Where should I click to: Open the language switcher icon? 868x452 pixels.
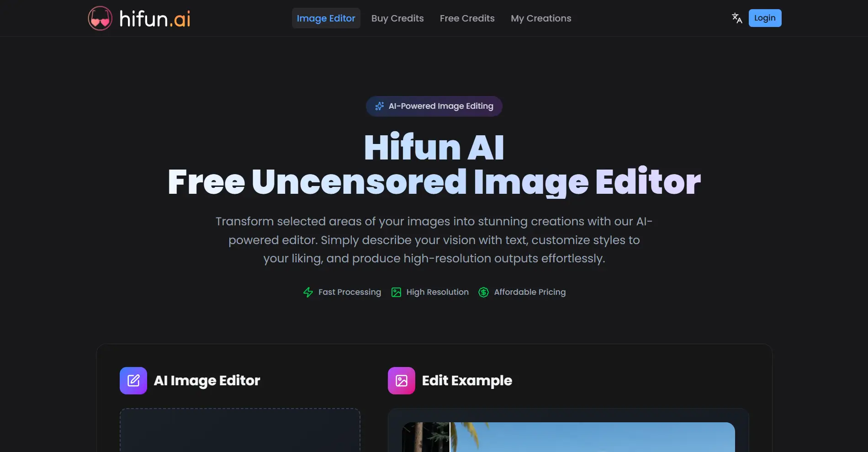736,18
